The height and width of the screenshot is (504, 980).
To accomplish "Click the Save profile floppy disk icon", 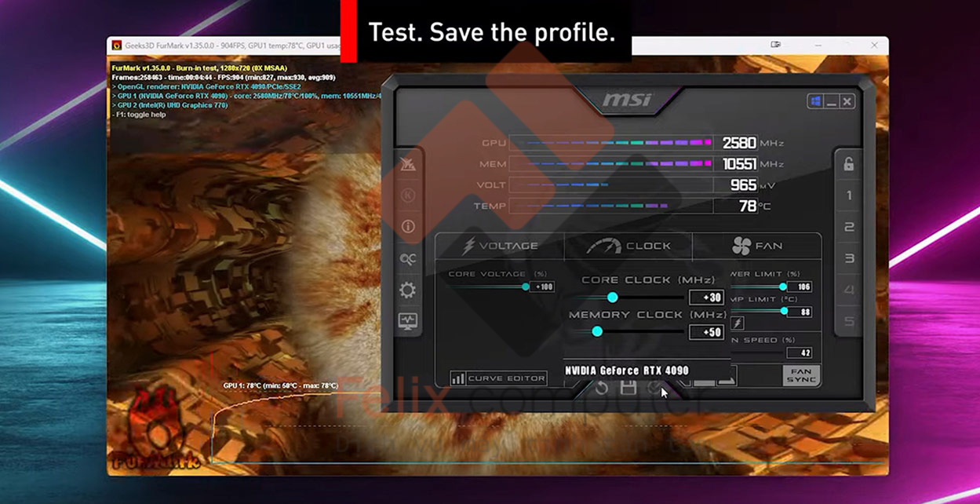I will point(628,387).
